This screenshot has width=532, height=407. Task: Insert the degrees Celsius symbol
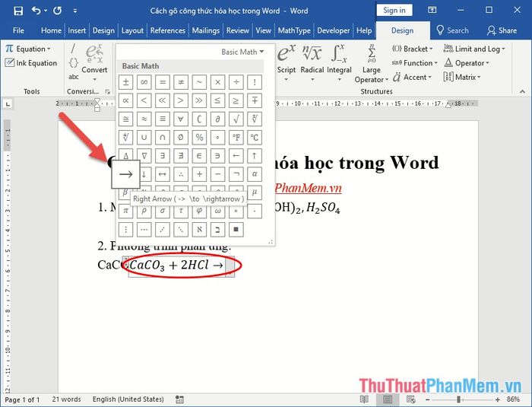(x=255, y=137)
